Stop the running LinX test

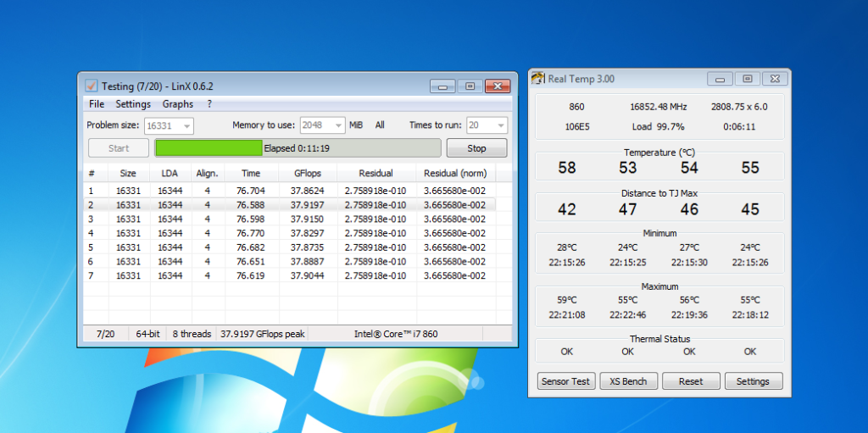[x=476, y=148]
